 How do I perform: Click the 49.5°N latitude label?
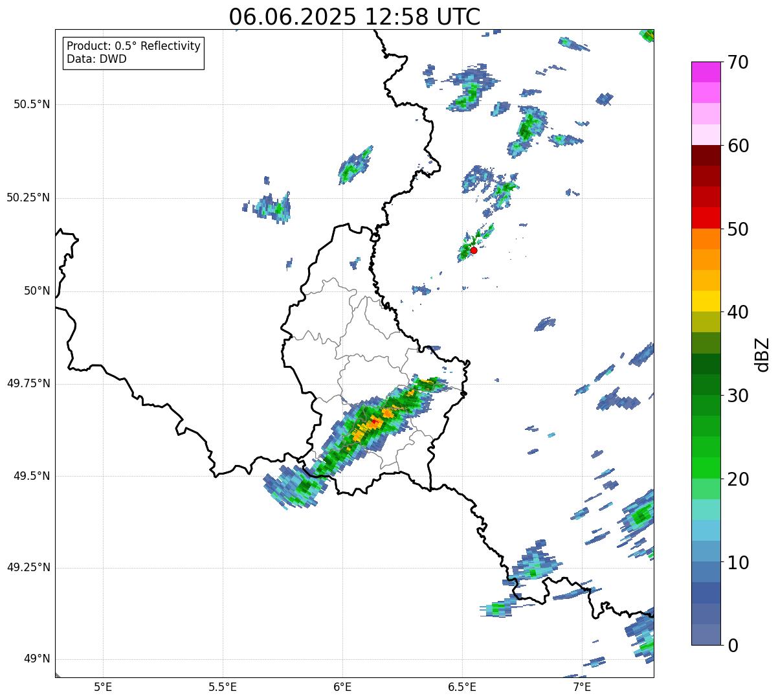tap(32, 476)
